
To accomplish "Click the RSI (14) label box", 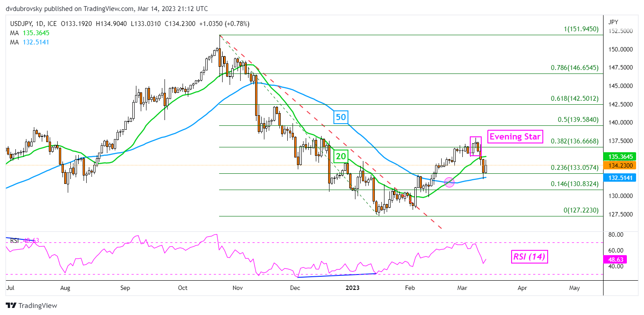I will pos(530,256).
